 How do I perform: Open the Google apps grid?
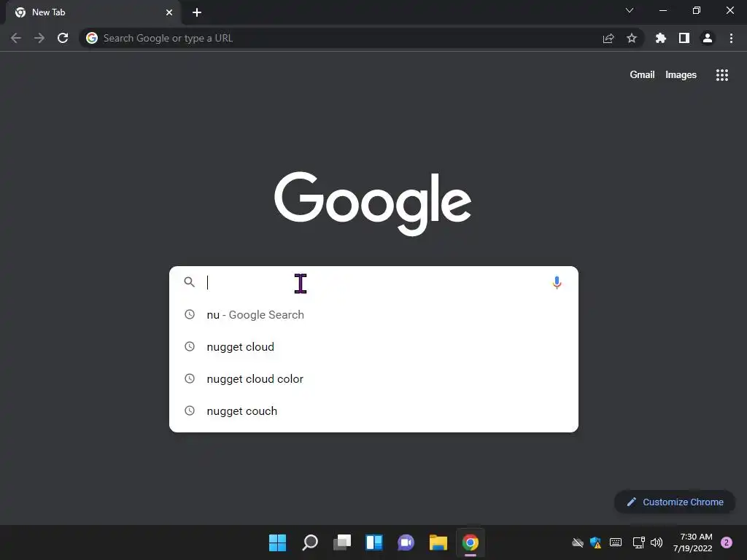click(x=722, y=75)
